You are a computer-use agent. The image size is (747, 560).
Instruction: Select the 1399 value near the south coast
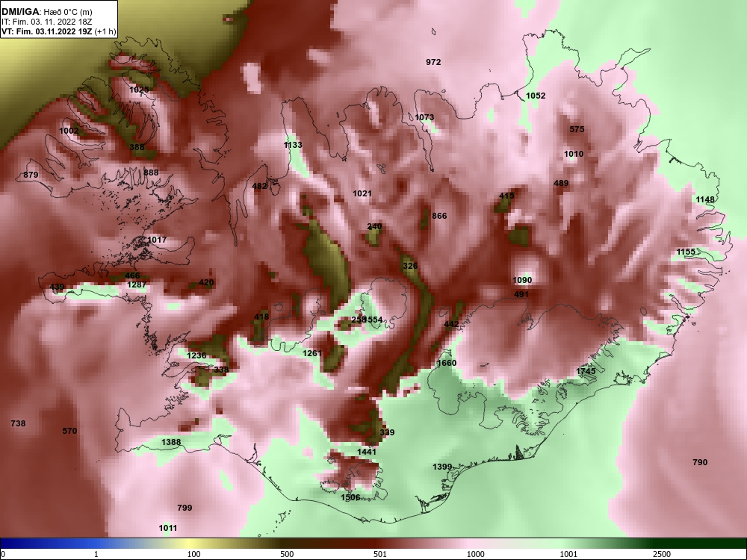[442, 467]
